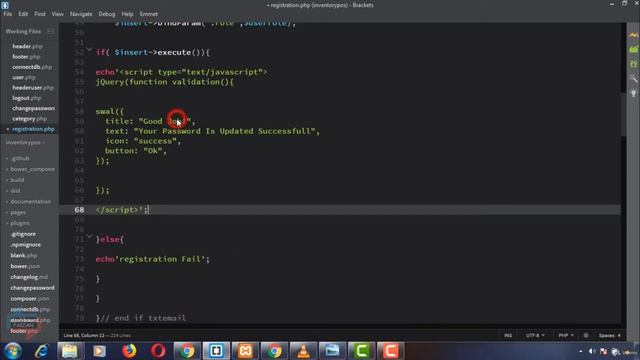Open composer.json in the project tree

coord(30,299)
